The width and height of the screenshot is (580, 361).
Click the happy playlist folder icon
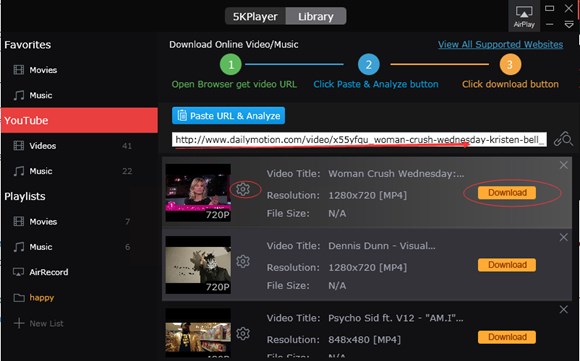tap(19, 297)
